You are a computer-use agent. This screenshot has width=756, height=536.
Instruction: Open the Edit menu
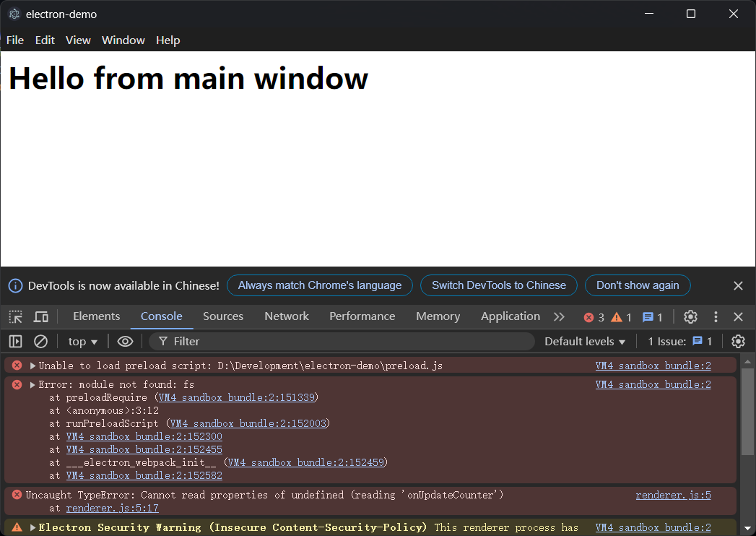point(45,40)
